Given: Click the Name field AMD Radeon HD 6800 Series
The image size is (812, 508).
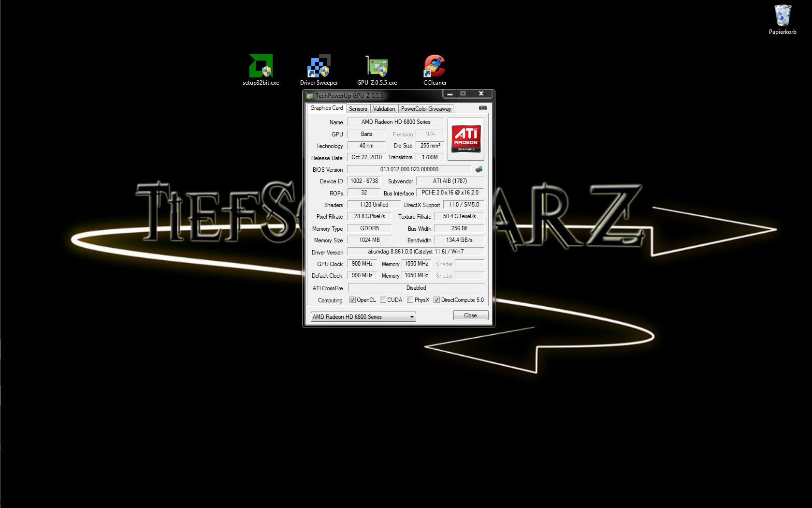Looking at the screenshot, I should [x=395, y=122].
